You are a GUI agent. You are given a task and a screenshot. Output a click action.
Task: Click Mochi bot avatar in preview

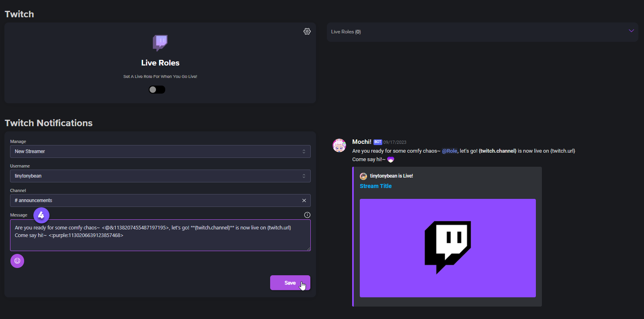(339, 145)
